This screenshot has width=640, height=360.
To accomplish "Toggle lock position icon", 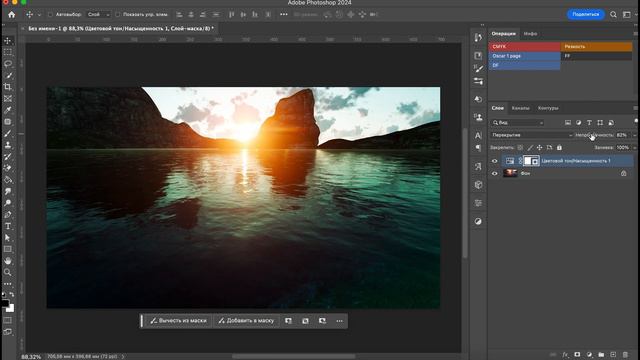I will (x=539, y=147).
